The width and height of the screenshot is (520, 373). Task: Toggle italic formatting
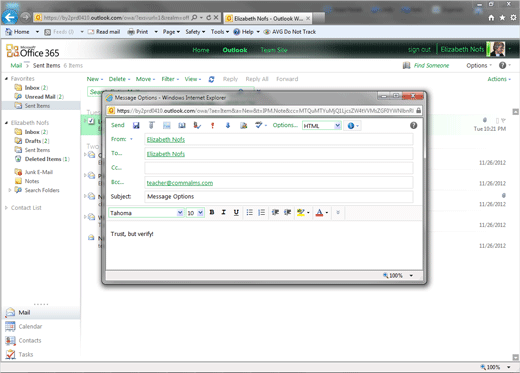pyautogui.click(x=224, y=213)
